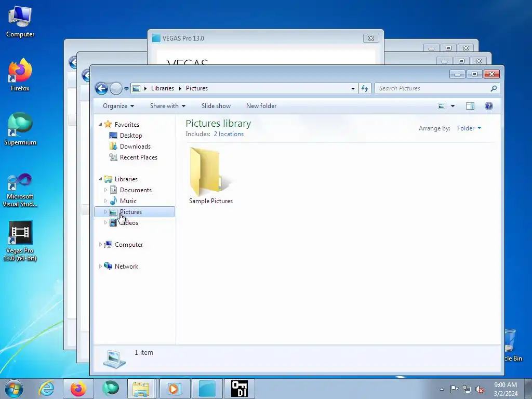
Task: Open the Windows Start menu
Action: pyautogui.click(x=14, y=389)
